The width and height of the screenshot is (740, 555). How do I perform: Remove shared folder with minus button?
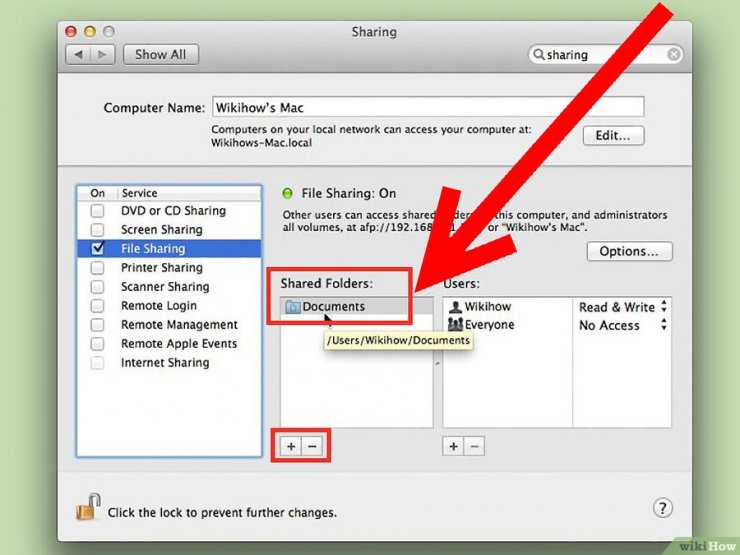click(x=312, y=446)
